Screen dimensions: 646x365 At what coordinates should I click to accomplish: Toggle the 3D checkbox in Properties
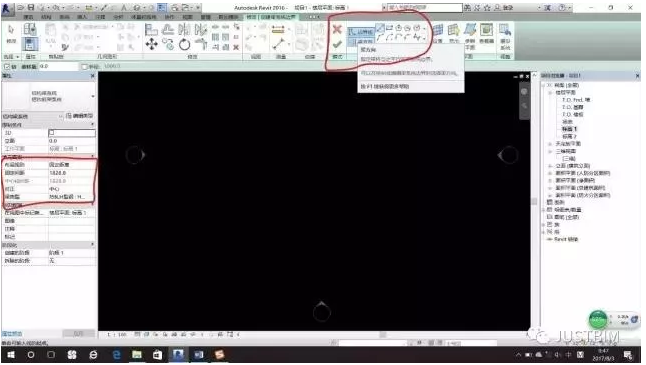tap(51, 133)
